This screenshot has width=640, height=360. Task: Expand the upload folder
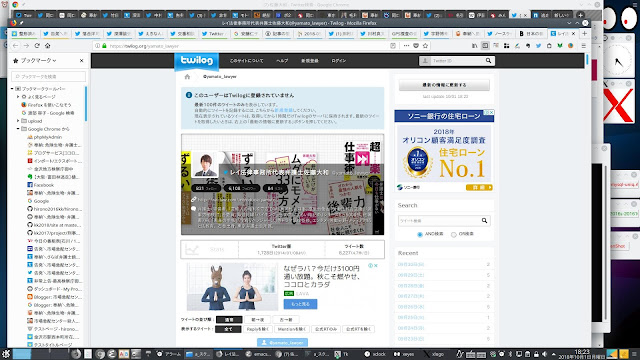[18, 121]
